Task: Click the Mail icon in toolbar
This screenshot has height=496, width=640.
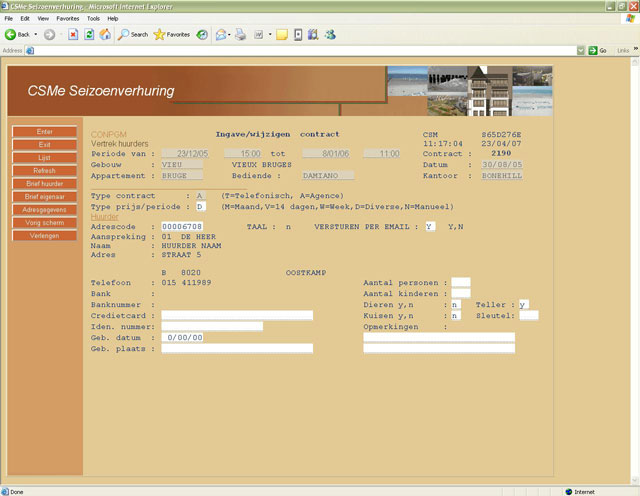Action: (221, 34)
